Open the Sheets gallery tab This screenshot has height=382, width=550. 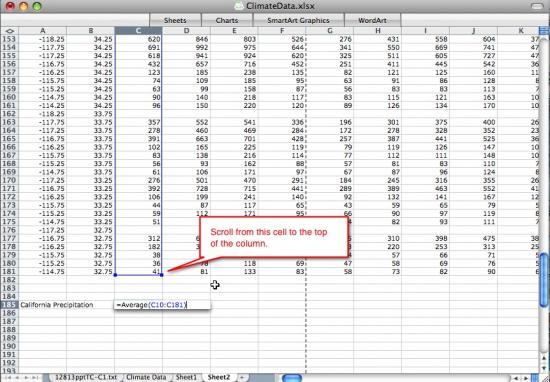click(175, 20)
